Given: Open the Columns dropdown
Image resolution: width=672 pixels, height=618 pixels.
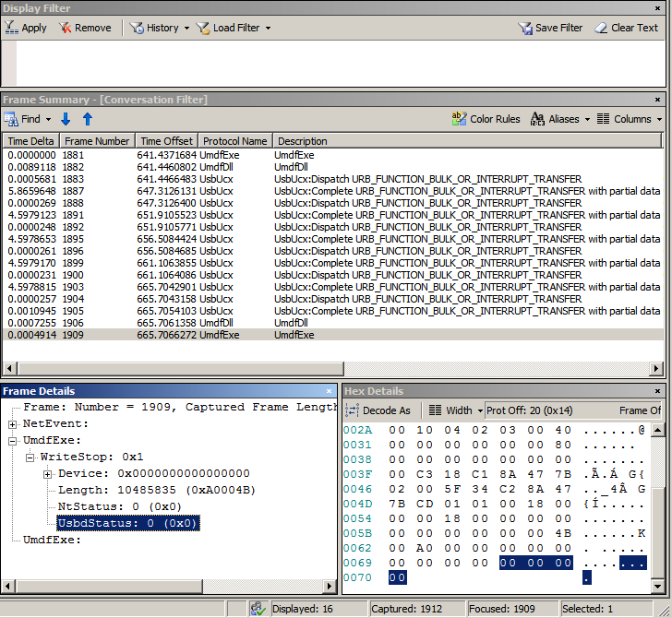Looking at the screenshot, I should 630,119.
